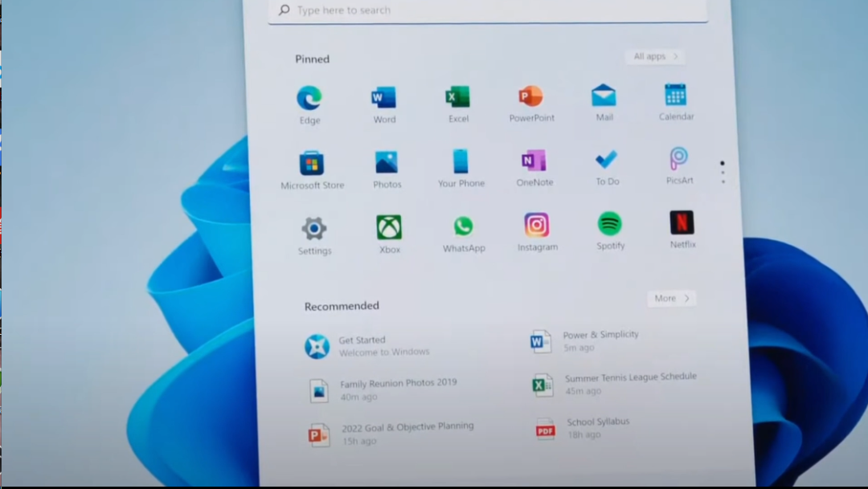Open Microsoft Store
This screenshot has width=868, height=489.
coord(312,169)
